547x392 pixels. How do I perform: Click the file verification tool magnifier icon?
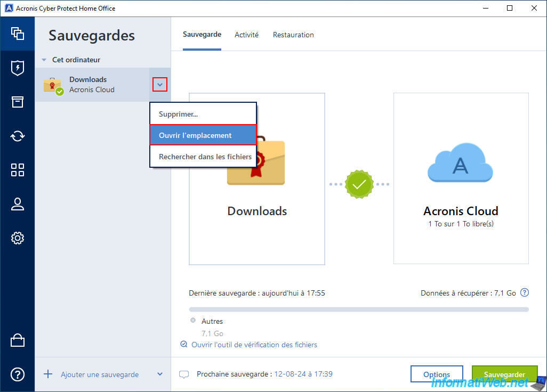[183, 344]
